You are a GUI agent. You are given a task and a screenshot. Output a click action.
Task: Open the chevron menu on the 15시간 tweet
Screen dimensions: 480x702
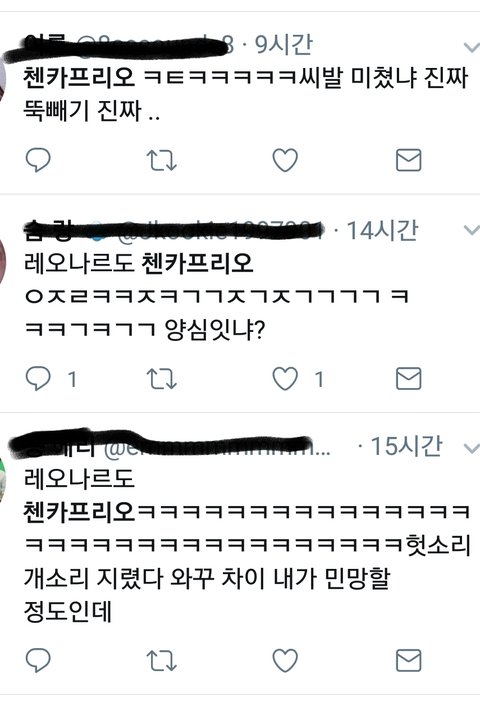click(x=471, y=448)
